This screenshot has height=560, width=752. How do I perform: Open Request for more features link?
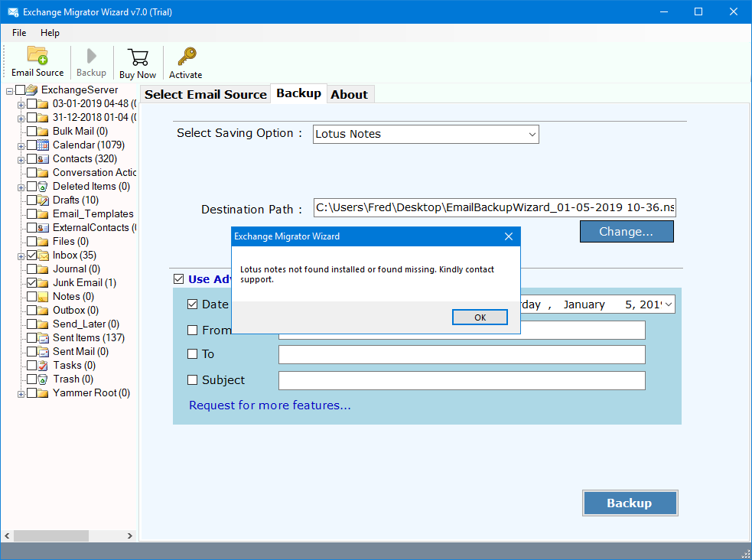click(270, 405)
